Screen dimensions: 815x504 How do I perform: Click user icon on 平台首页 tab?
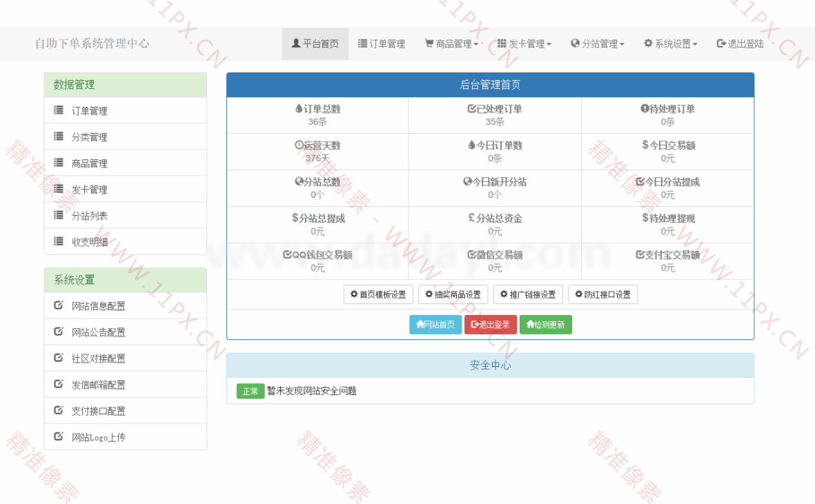[x=296, y=43]
